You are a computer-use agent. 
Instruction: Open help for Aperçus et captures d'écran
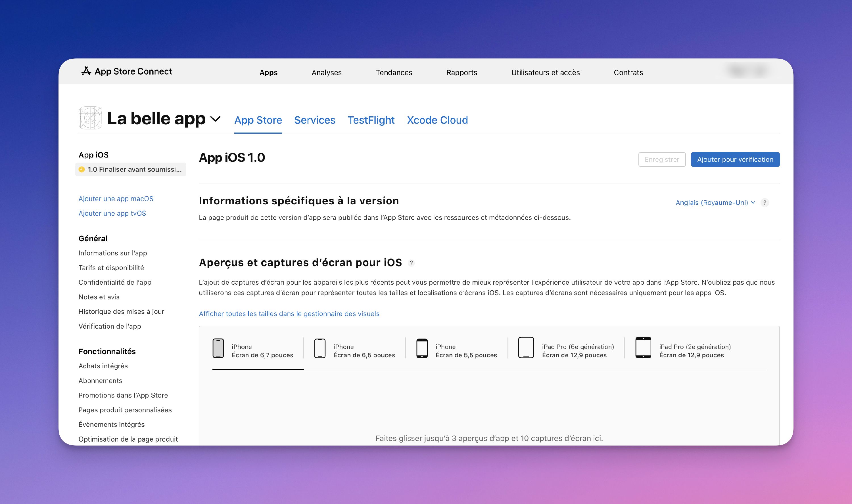pos(412,263)
